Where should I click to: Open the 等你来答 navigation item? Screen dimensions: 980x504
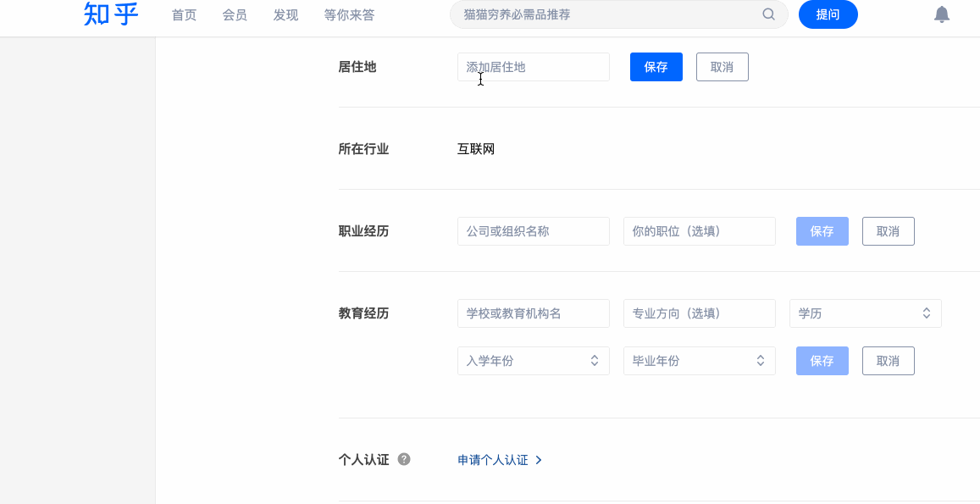(x=349, y=15)
